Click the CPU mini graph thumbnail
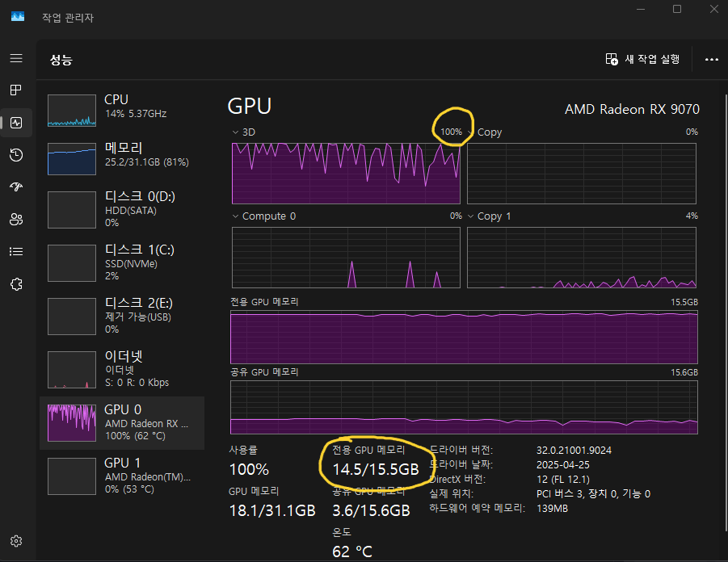The width and height of the screenshot is (728, 562). coord(72,111)
